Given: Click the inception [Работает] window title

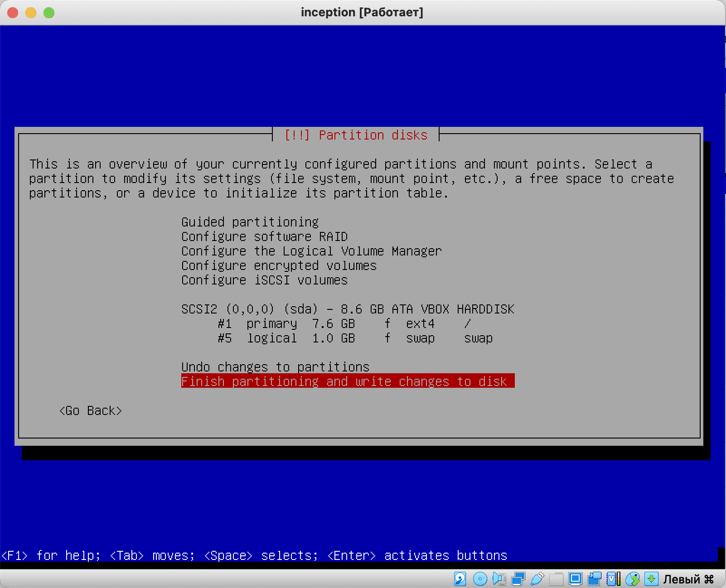Looking at the screenshot, I should pos(362,12).
